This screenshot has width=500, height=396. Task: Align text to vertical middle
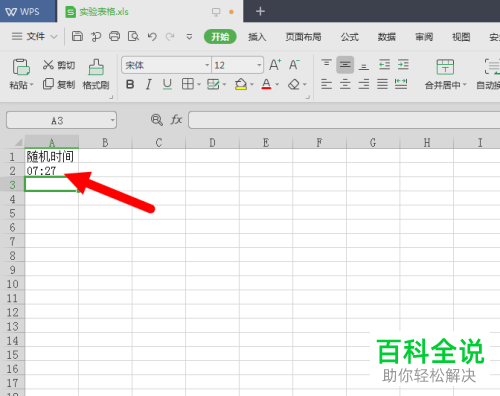point(345,64)
